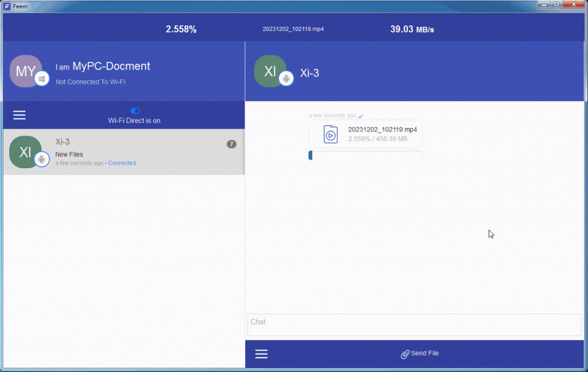Click the paperclip icon next to Send File
Viewport: 588px width, 372px height.
(405, 354)
